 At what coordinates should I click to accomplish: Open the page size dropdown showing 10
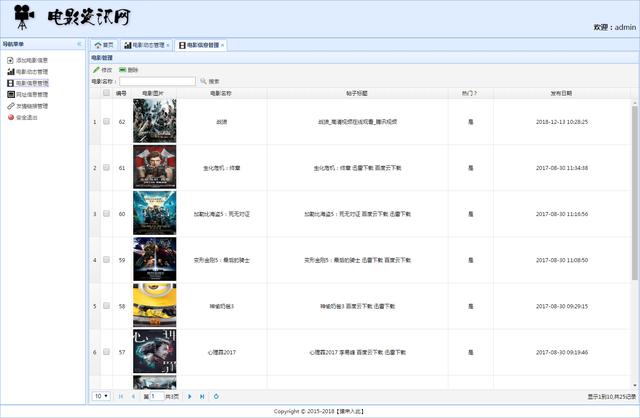point(102,396)
